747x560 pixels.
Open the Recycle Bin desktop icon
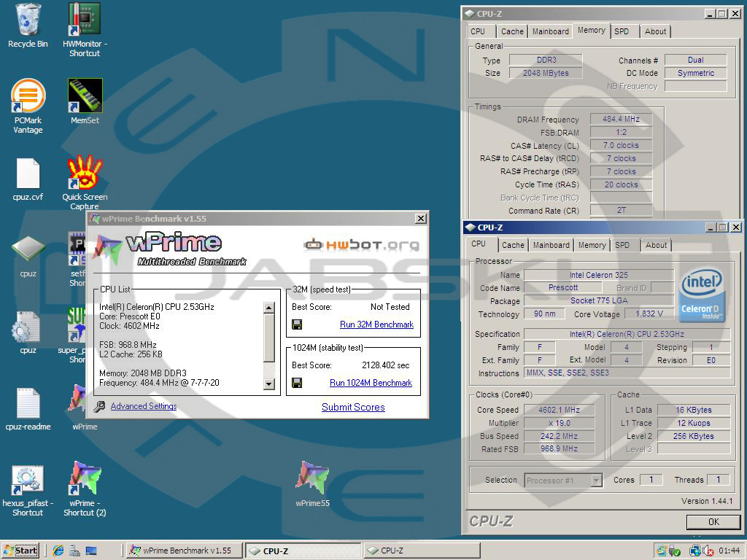coord(28,20)
